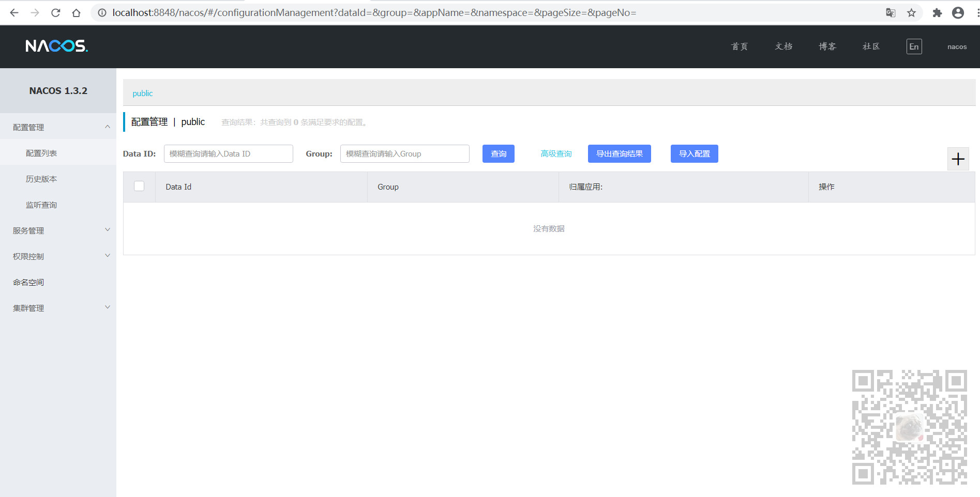Screen dimensions: 980x497
Task: Click the browser back arrow
Action: [14, 13]
